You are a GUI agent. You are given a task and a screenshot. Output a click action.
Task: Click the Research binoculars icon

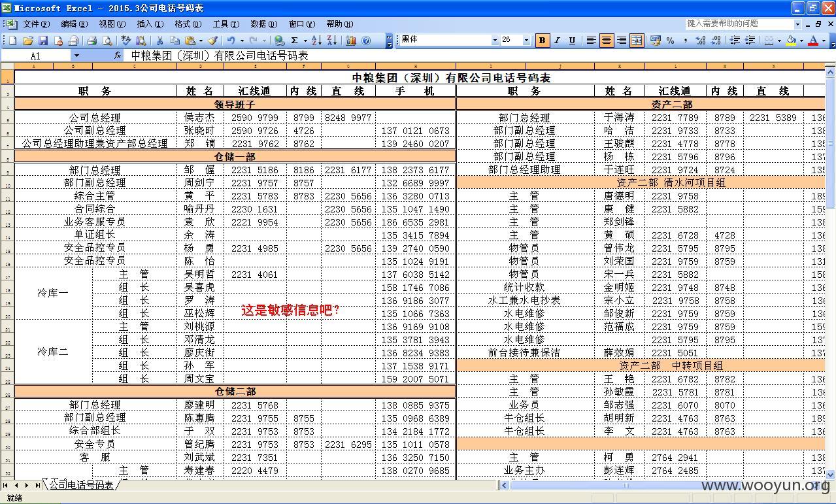tap(141, 41)
